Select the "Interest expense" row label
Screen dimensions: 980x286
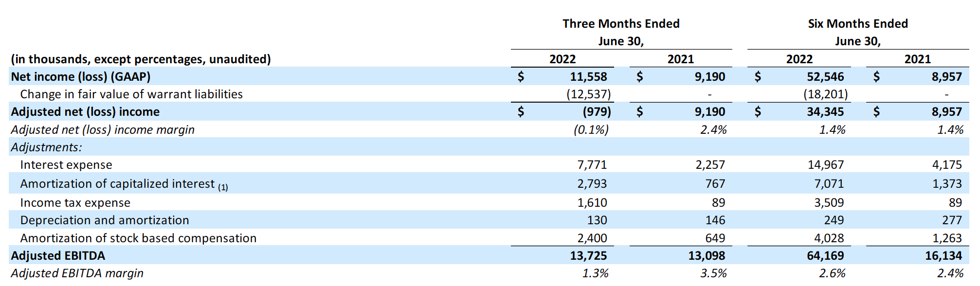[x=66, y=165]
